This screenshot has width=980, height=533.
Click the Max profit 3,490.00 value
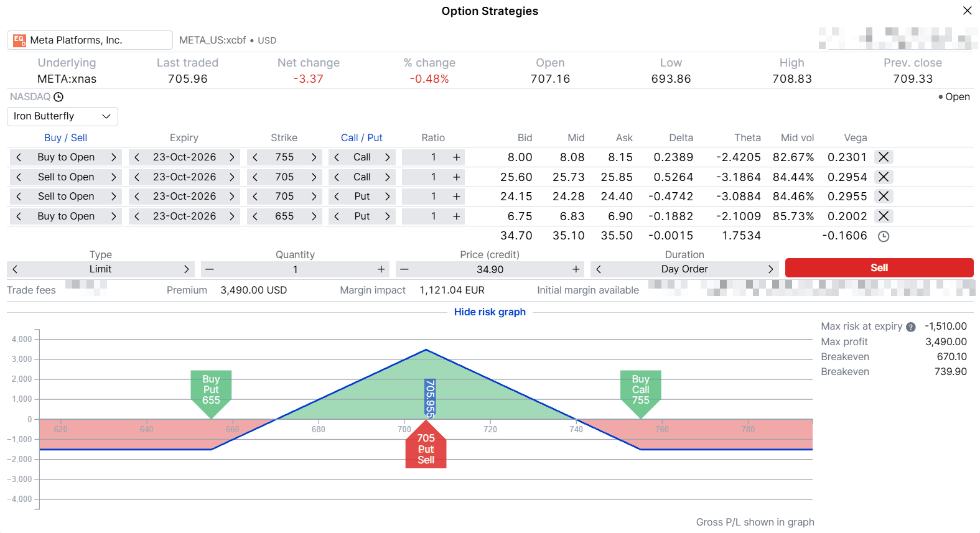(x=946, y=342)
